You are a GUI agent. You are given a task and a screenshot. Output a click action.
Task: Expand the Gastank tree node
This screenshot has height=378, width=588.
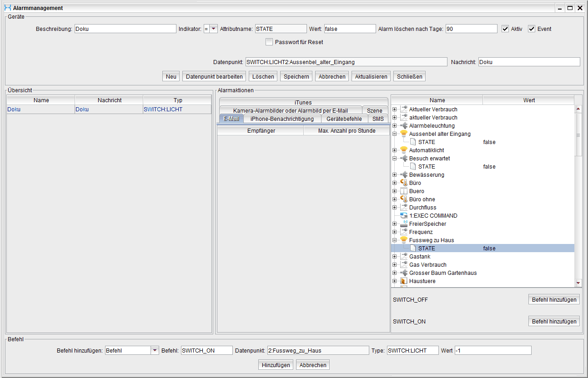(395, 257)
